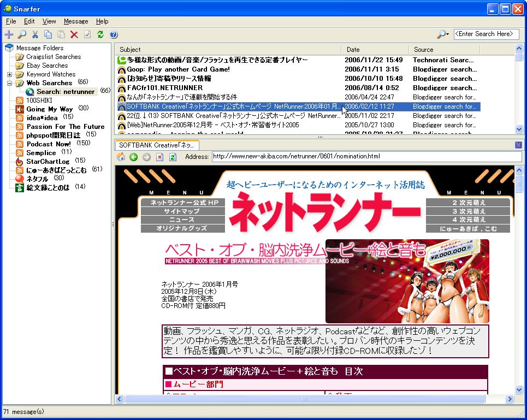Open the Message menu
The image size is (527, 420).
[76, 21]
